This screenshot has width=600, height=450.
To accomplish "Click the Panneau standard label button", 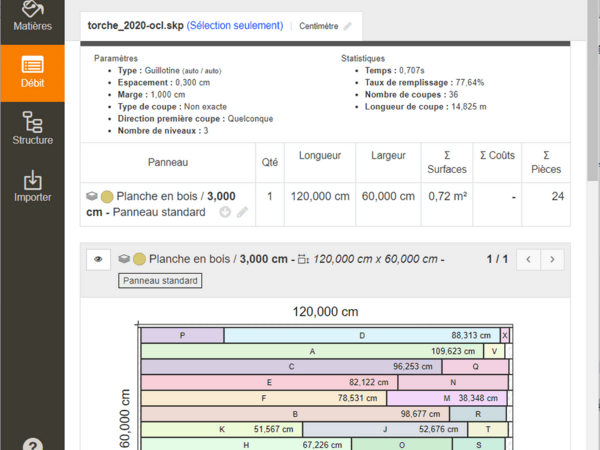I will pos(160,281).
